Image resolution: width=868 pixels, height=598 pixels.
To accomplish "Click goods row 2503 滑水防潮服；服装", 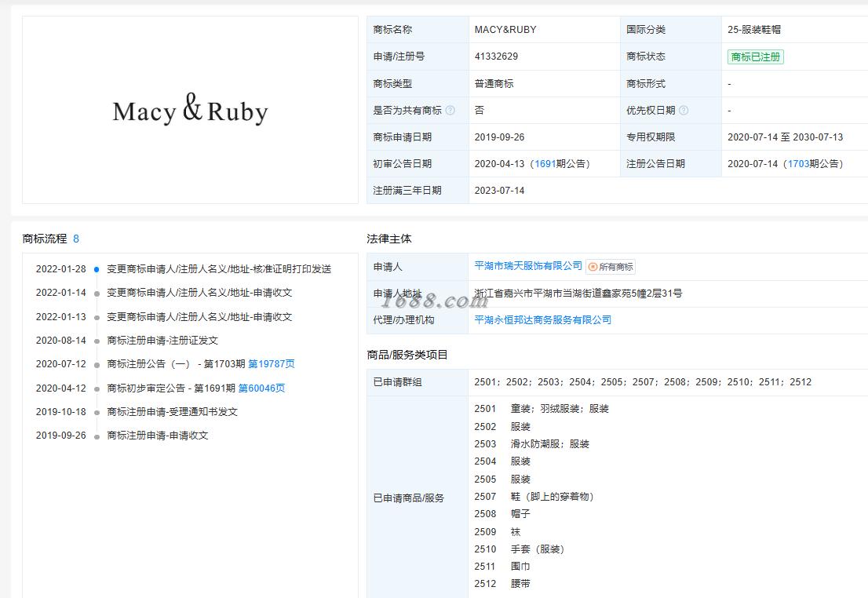I will 531,444.
